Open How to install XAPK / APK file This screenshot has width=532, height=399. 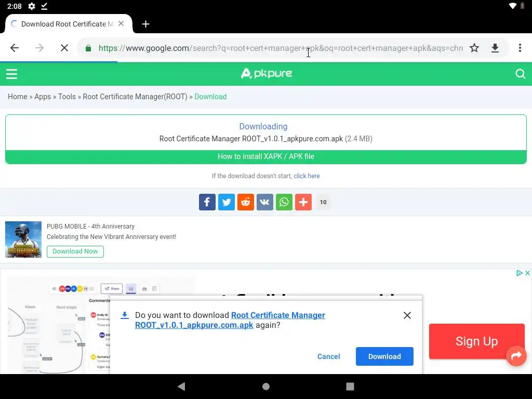click(x=266, y=157)
